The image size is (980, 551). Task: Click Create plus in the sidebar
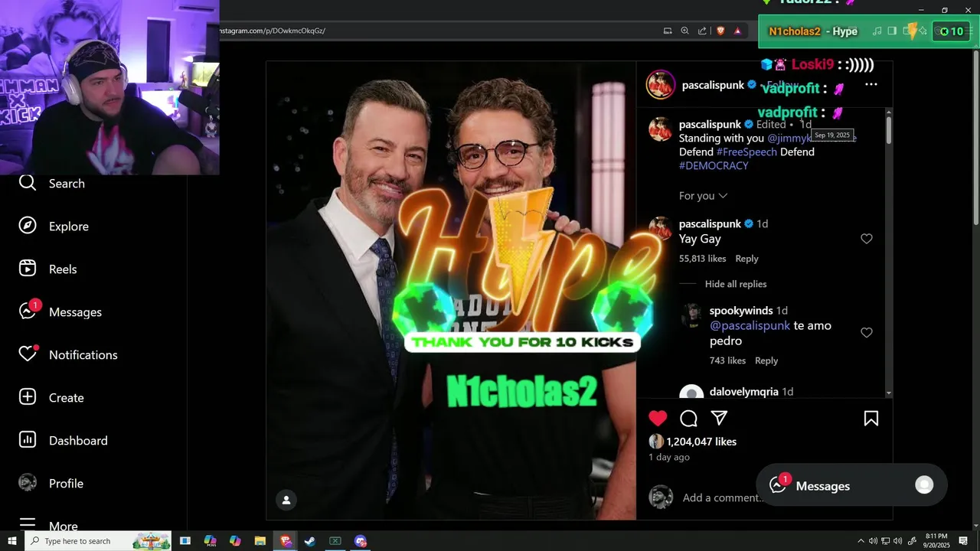pyautogui.click(x=51, y=398)
